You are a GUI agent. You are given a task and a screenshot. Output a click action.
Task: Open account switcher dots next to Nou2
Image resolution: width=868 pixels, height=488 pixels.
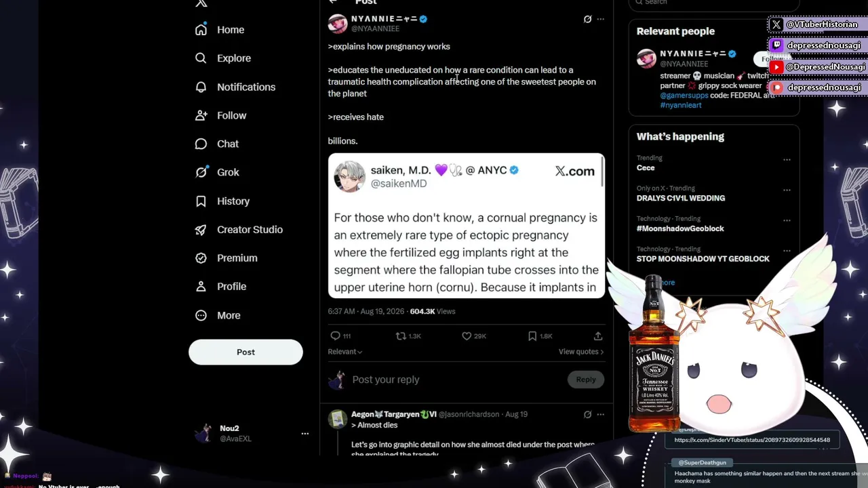[304, 434]
